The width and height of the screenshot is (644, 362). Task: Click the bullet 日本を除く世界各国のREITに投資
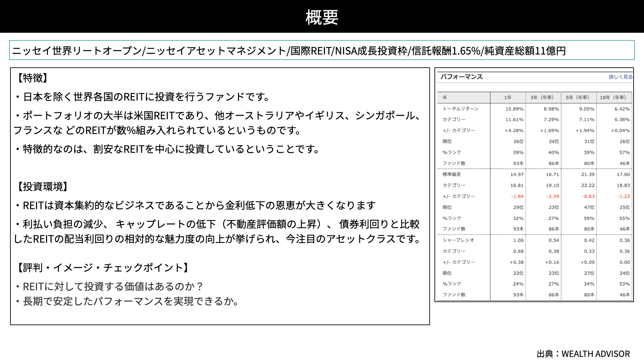143,97
